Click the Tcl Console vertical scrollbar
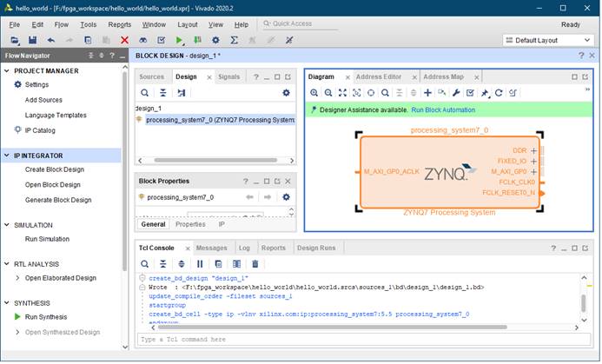602x364 pixels. click(583, 304)
